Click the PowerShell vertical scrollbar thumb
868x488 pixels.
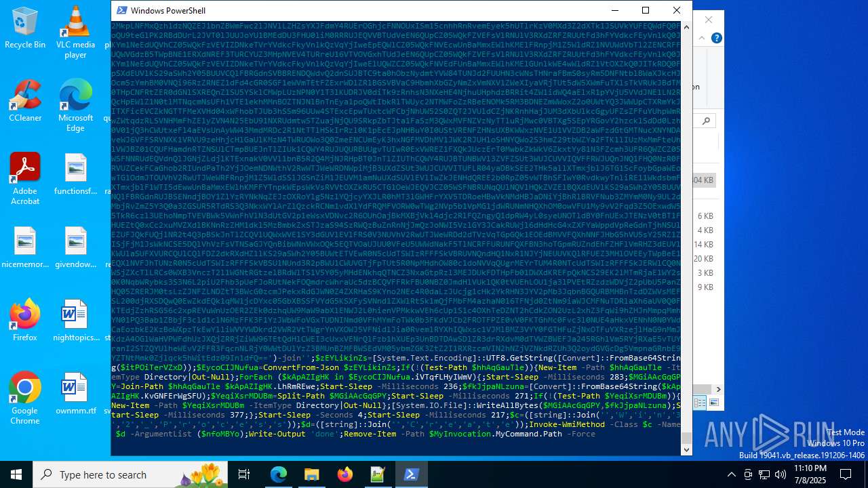pos(686,438)
